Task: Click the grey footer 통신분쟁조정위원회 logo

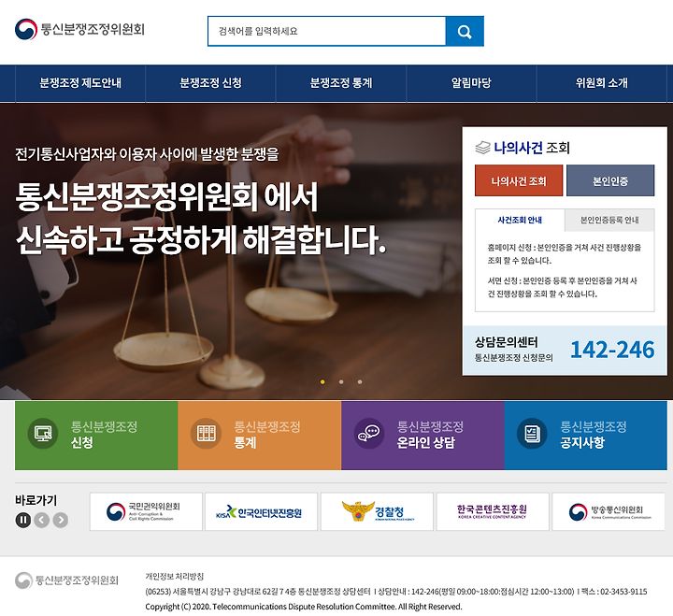Action: pyautogui.click(x=66, y=580)
